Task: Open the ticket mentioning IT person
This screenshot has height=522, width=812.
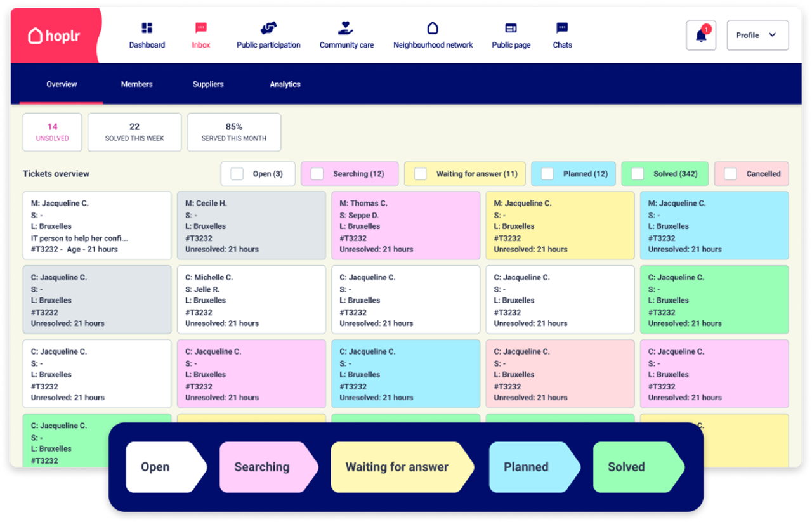Action: click(x=97, y=226)
